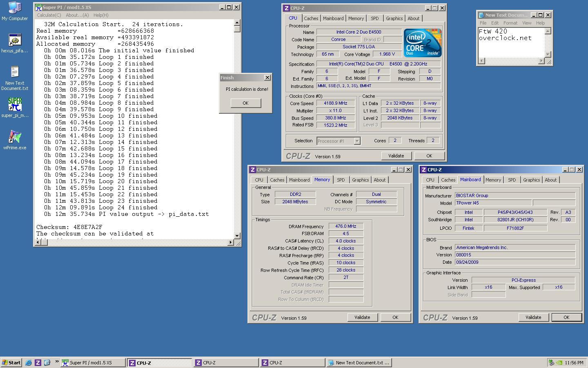Open File menu in Notepad

point(483,23)
